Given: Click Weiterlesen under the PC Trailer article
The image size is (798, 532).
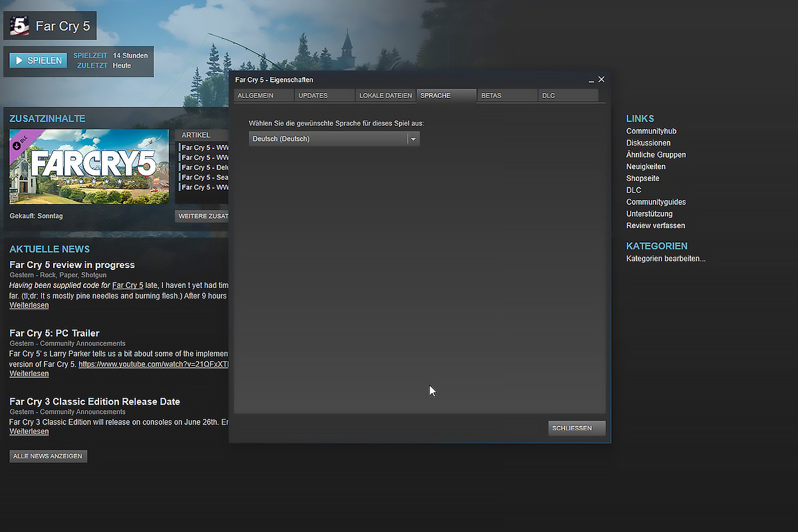Looking at the screenshot, I should (x=29, y=374).
